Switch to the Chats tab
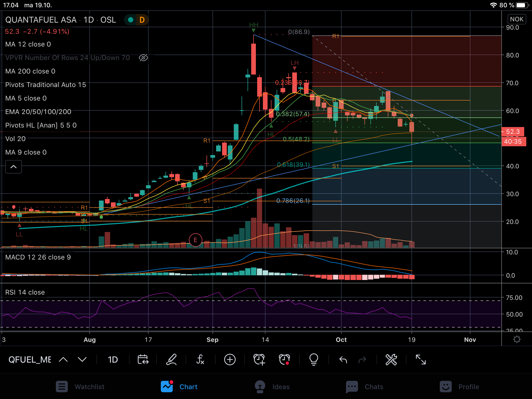 point(364,387)
